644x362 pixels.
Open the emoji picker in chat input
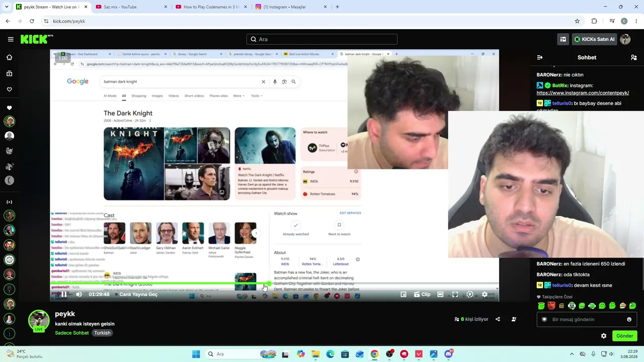pyautogui.click(x=629, y=319)
